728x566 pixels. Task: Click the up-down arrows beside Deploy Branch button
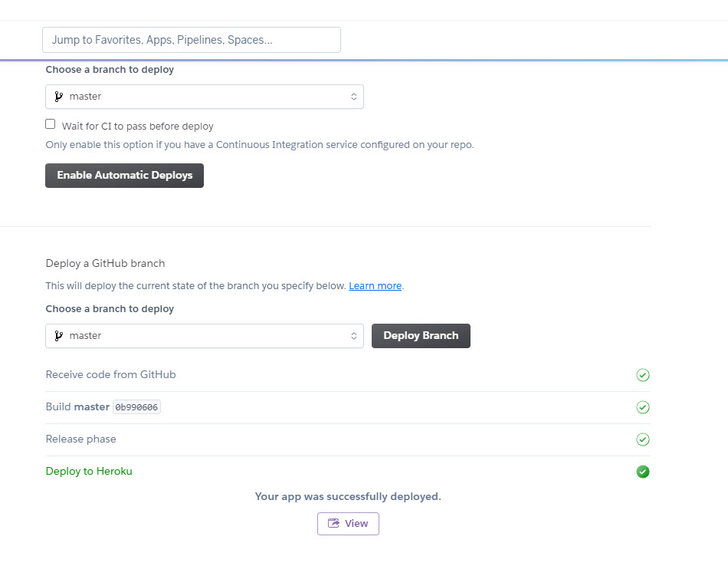353,336
